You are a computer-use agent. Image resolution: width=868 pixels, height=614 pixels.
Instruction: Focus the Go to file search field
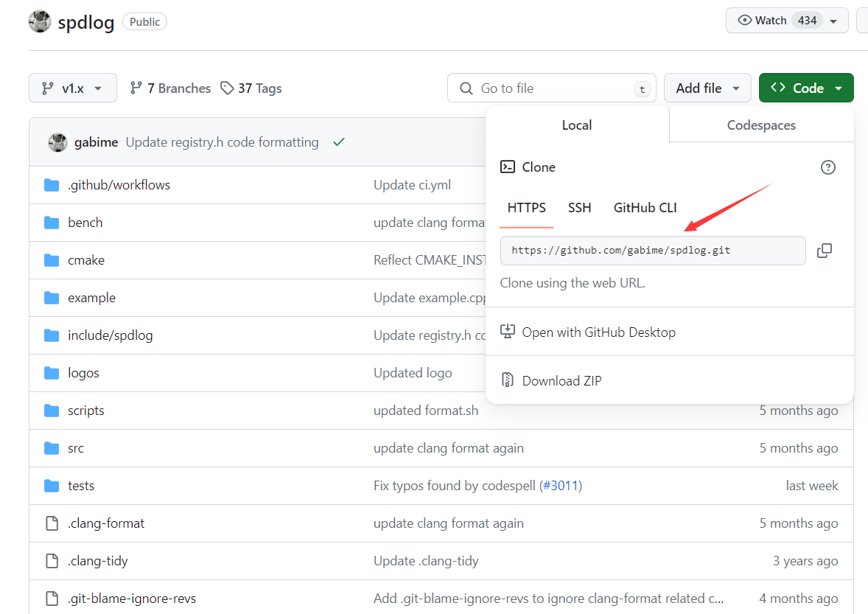point(551,88)
